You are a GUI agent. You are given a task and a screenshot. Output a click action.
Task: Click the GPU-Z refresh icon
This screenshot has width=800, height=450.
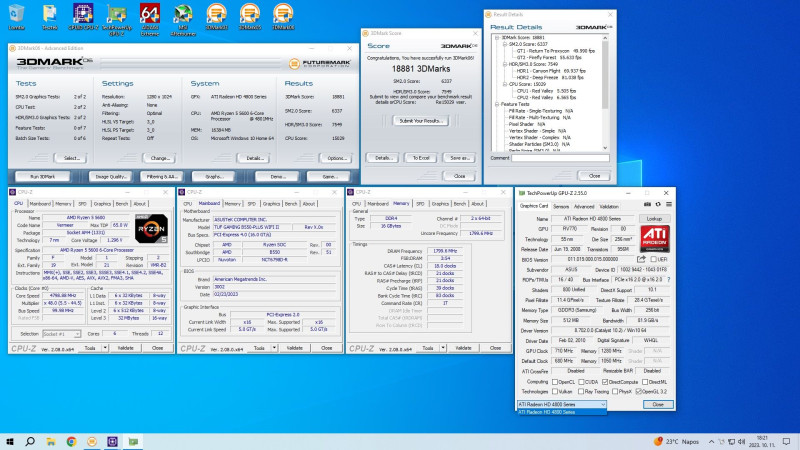point(658,205)
